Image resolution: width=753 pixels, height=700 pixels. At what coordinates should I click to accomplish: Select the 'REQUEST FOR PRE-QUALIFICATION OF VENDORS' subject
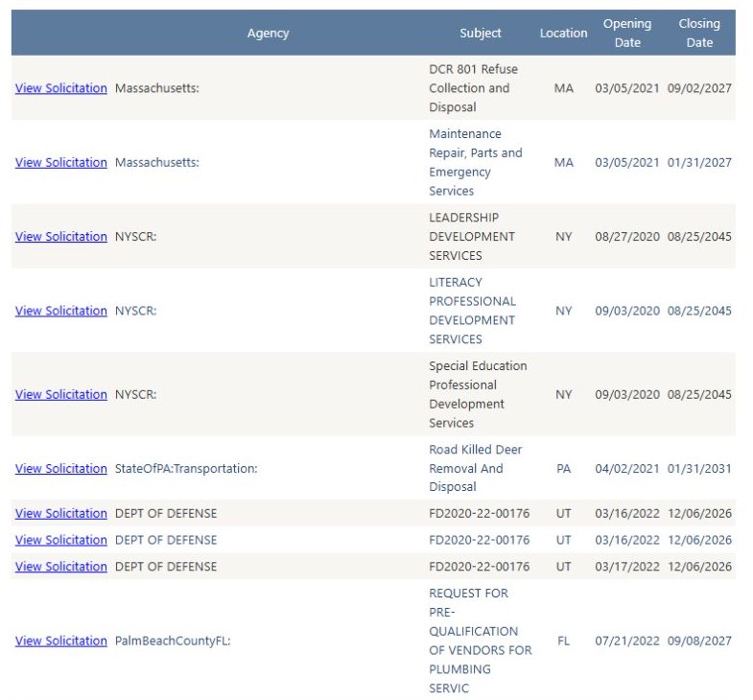[x=481, y=641]
